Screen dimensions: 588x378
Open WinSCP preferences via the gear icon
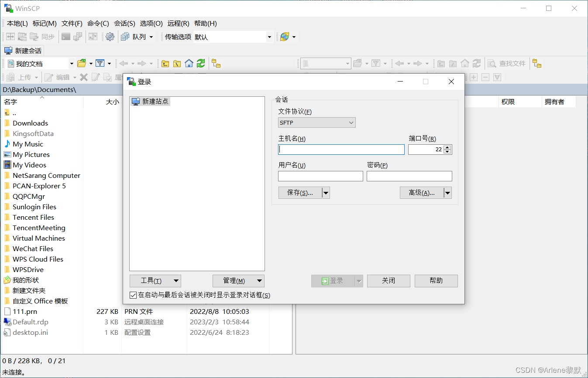[110, 37]
